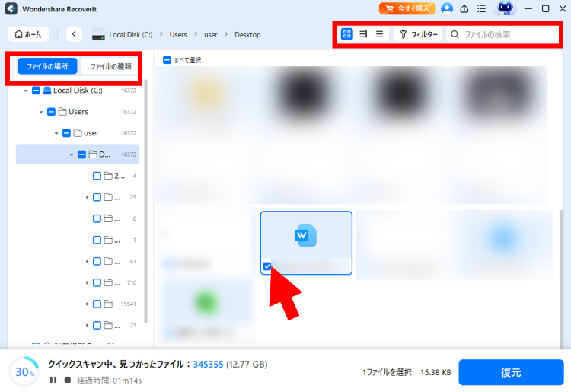Expand the folder with 41 items
This screenshot has width=571, height=392.
tap(87, 261)
